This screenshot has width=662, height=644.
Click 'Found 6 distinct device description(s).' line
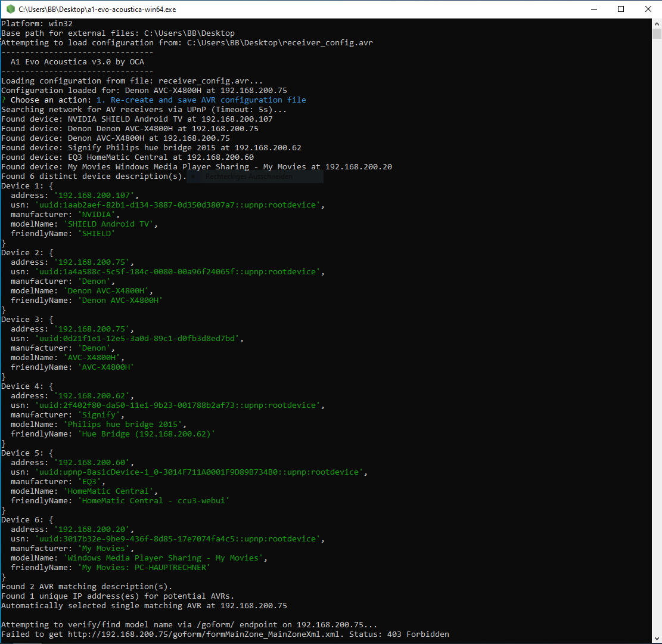(x=94, y=177)
